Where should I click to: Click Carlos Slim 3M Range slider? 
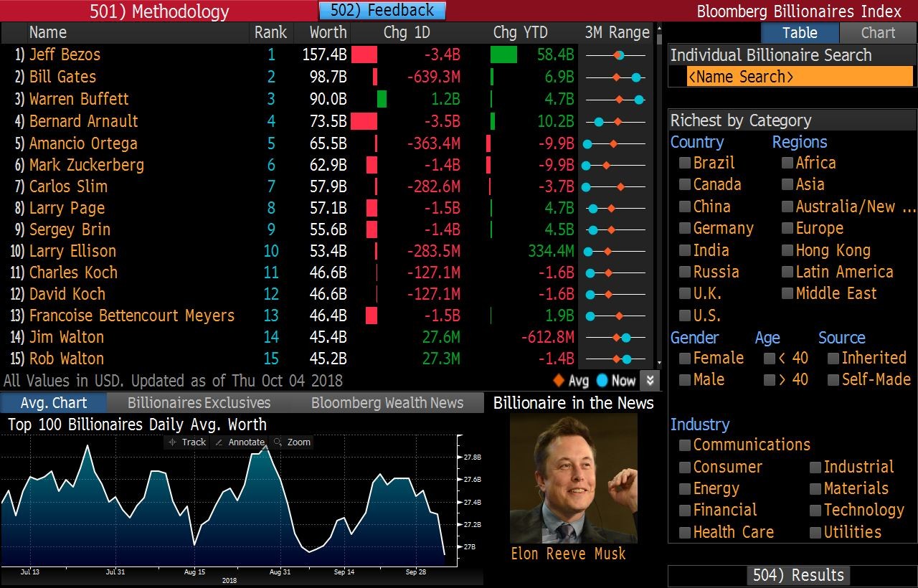tap(615, 187)
